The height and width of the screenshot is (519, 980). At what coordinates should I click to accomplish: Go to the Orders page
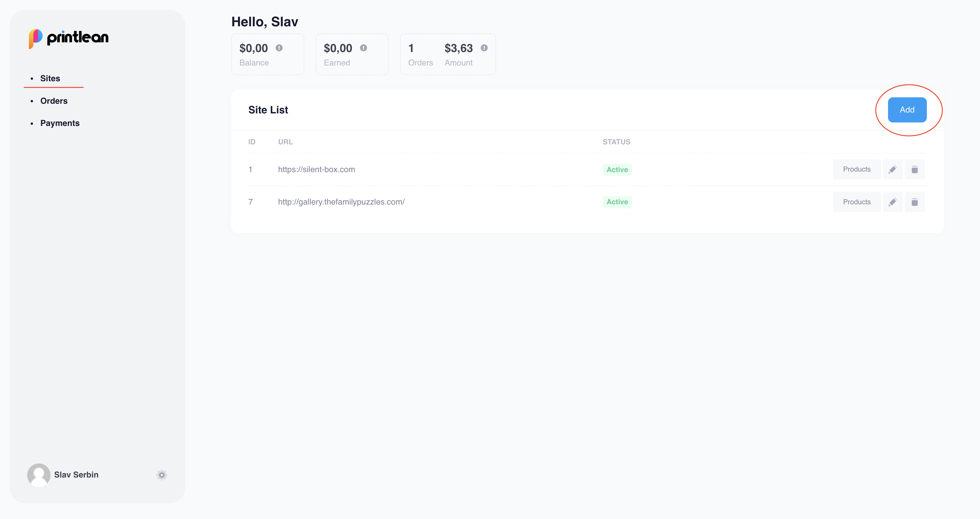pyautogui.click(x=54, y=101)
